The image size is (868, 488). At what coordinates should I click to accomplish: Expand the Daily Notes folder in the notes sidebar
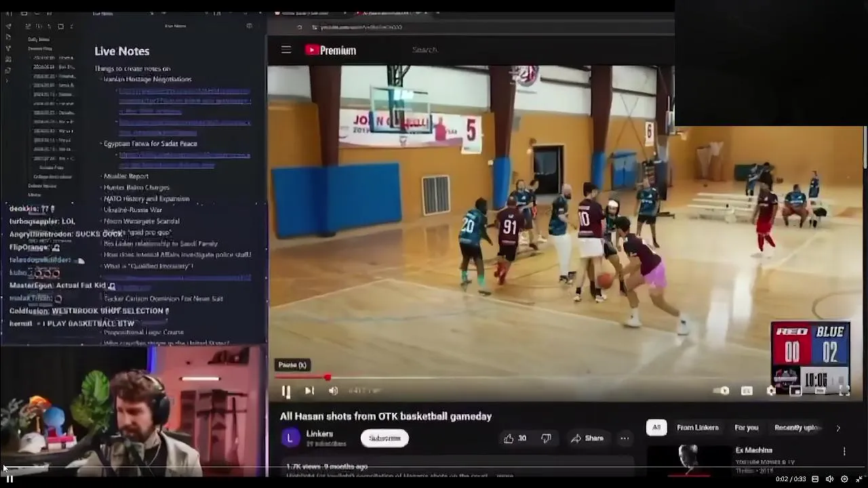click(39, 39)
